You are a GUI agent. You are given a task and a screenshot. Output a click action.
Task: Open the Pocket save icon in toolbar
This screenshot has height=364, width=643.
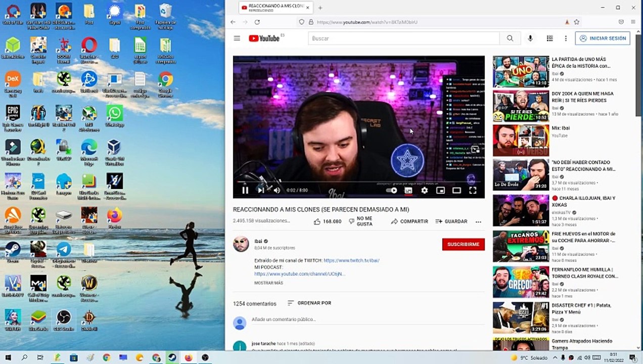pos(621,22)
